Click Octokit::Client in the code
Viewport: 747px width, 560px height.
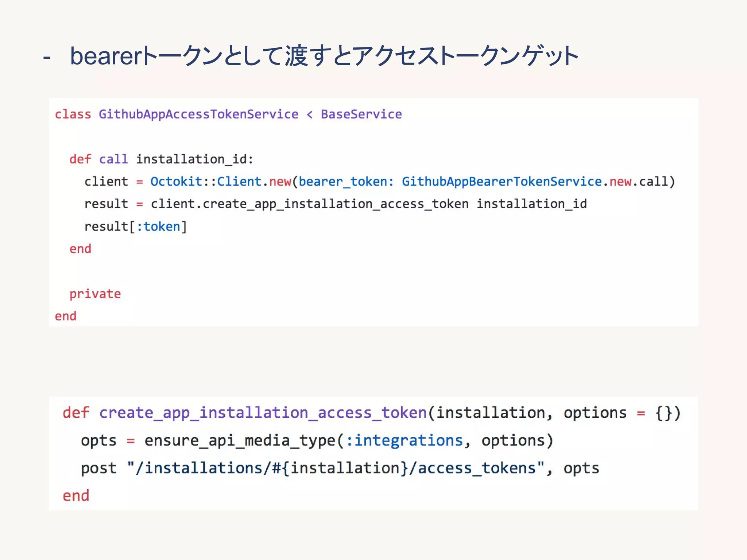[206, 182]
